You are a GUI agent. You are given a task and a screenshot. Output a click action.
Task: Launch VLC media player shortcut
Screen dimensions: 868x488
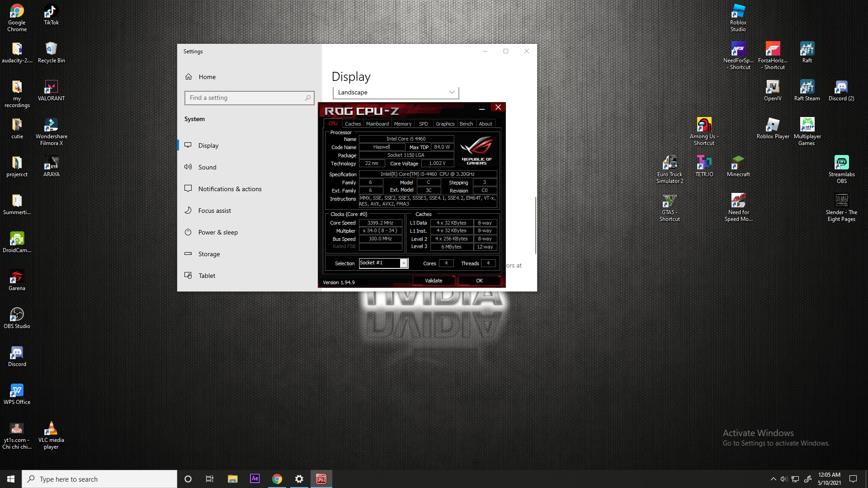(51, 436)
